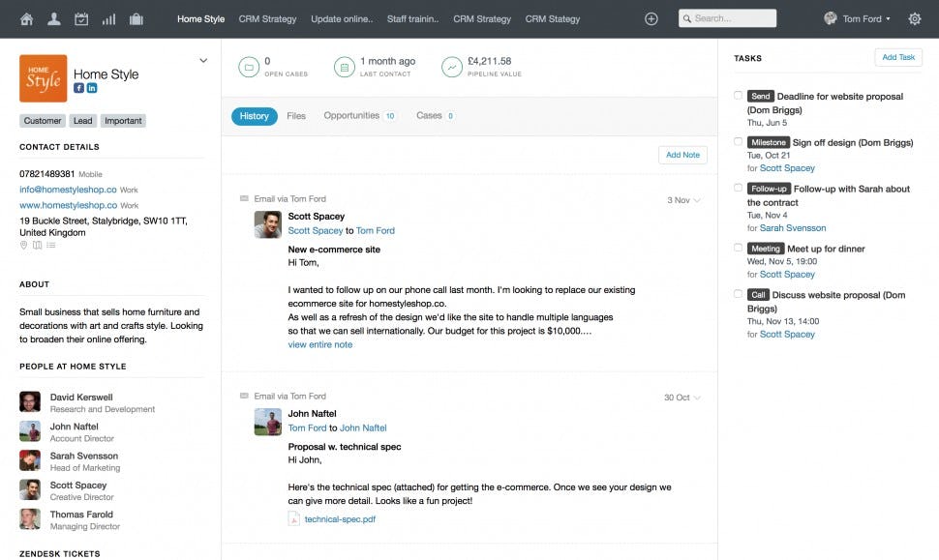This screenshot has height=560, width=939.
Task: Expand the Home Style contact options chevron
Action: pyautogui.click(x=203, y=61)
